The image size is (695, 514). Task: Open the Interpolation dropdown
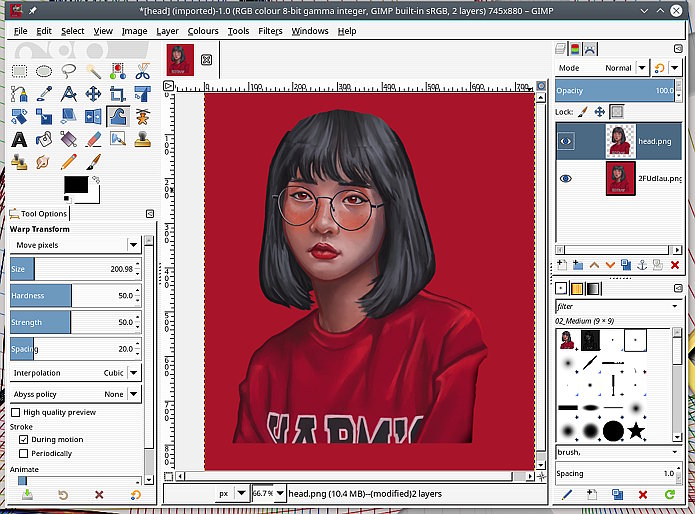click(132, 373)
